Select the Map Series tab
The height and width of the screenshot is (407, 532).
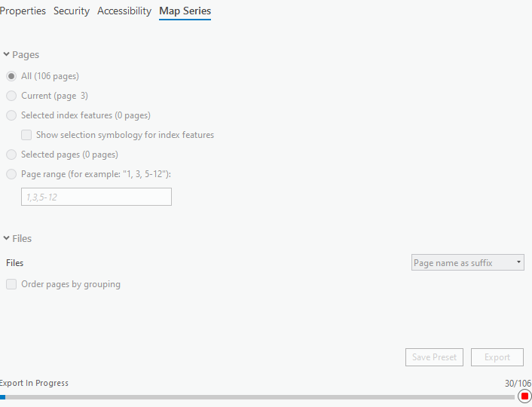(185, 11)
